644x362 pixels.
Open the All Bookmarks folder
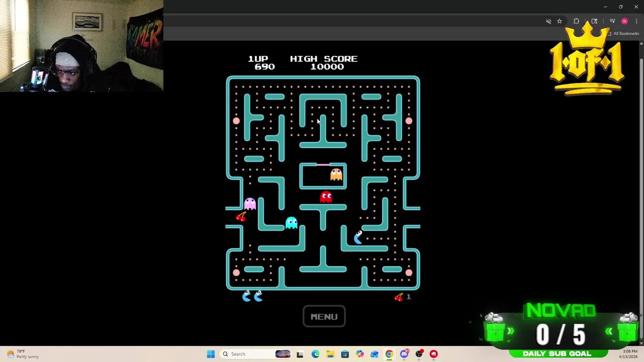click(x=623, y=34)
